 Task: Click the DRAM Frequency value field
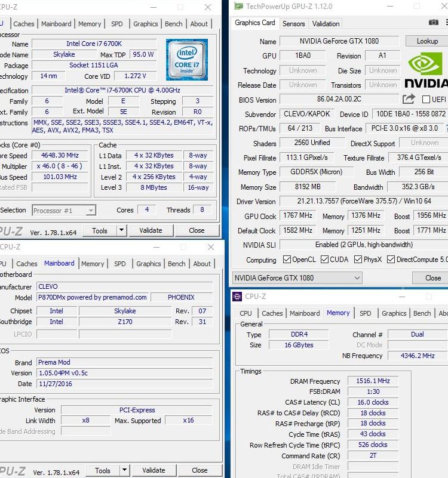pos(373,381)
